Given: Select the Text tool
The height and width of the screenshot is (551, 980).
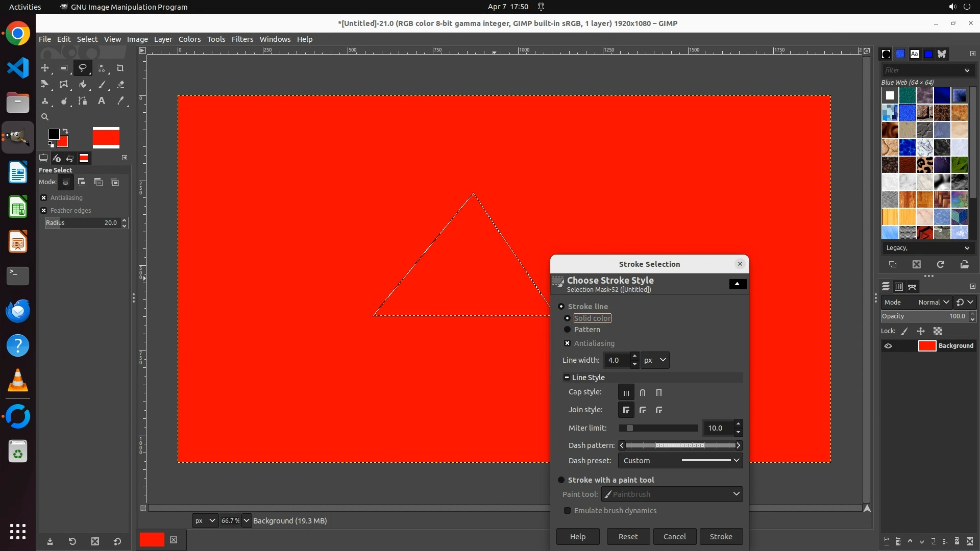Looking at the screenshot, I should [102, 101].
